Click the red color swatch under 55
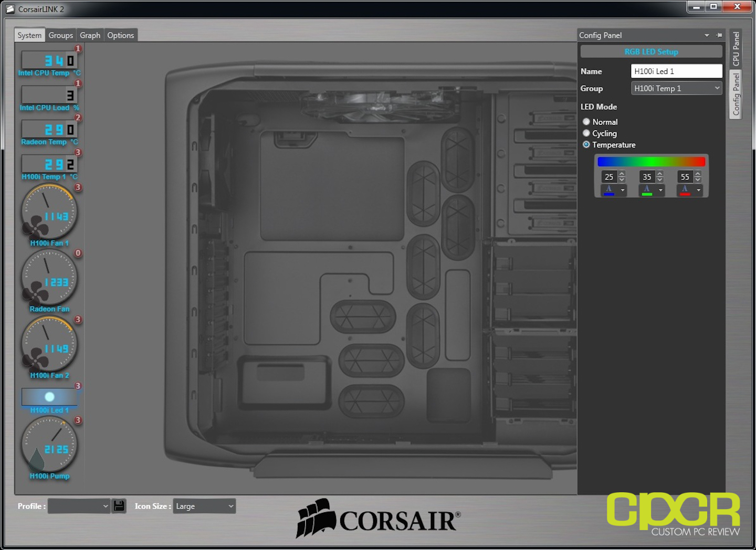 (x=685, y=190)
